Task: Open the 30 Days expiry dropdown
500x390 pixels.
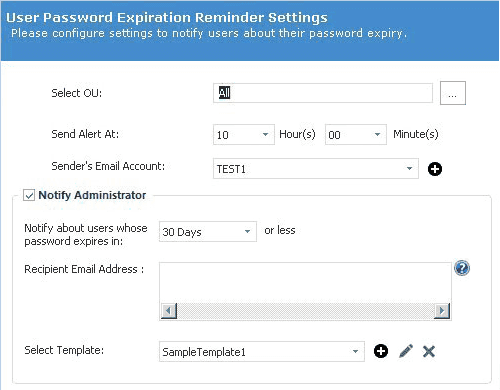Action: 208,231
